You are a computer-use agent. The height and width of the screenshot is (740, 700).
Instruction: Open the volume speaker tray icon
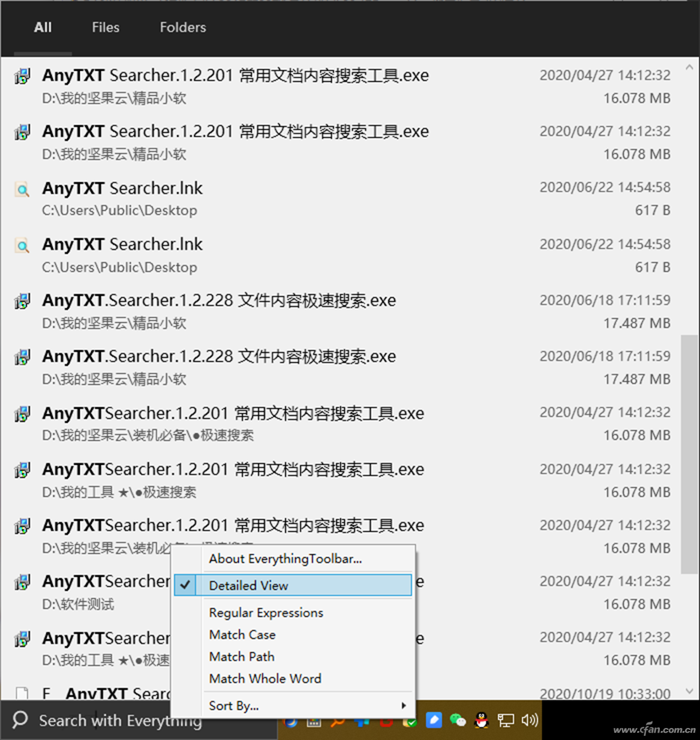point(530,720)
